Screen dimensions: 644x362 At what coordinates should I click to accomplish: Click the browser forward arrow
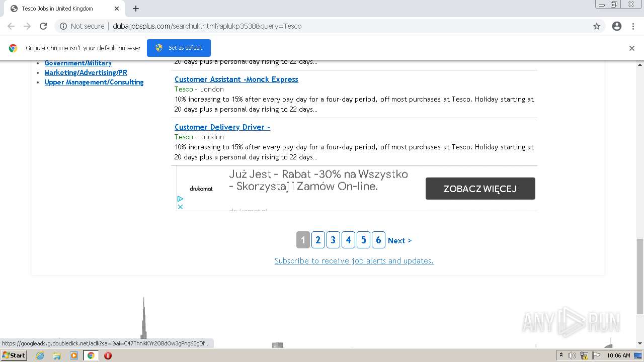tap(27, 26)
